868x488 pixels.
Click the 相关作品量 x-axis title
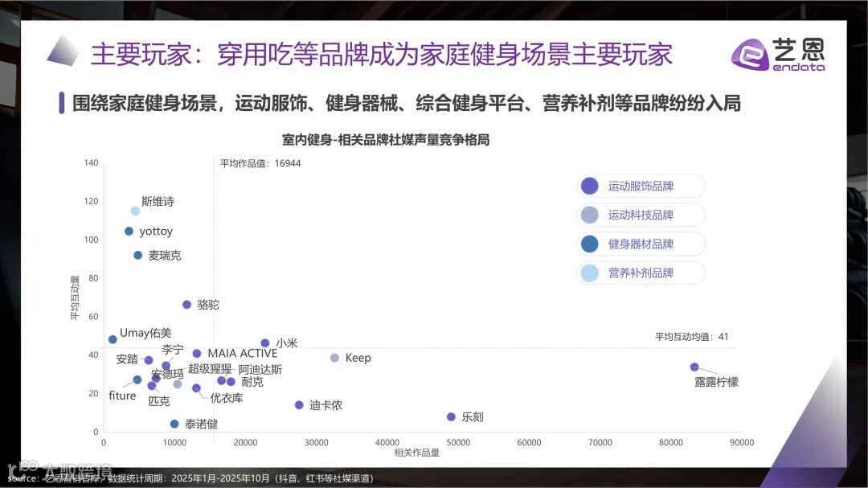[417, 453]
